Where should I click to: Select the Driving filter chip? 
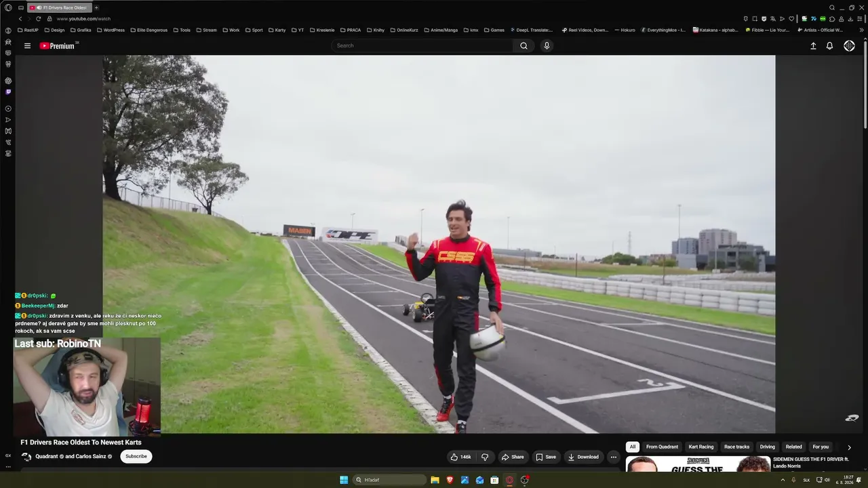767,447
